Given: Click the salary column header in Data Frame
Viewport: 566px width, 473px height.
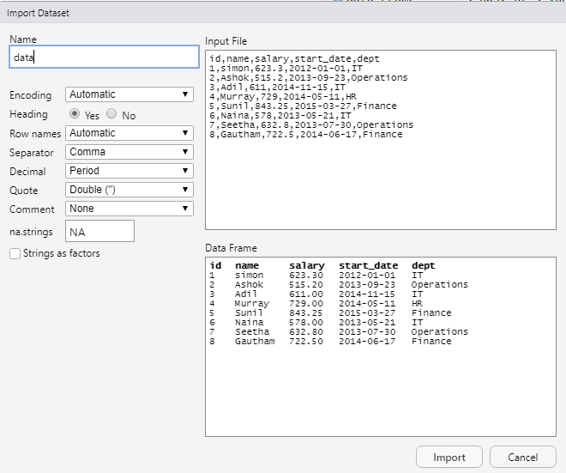Looking at the screenshot, I should click(307, 265).
